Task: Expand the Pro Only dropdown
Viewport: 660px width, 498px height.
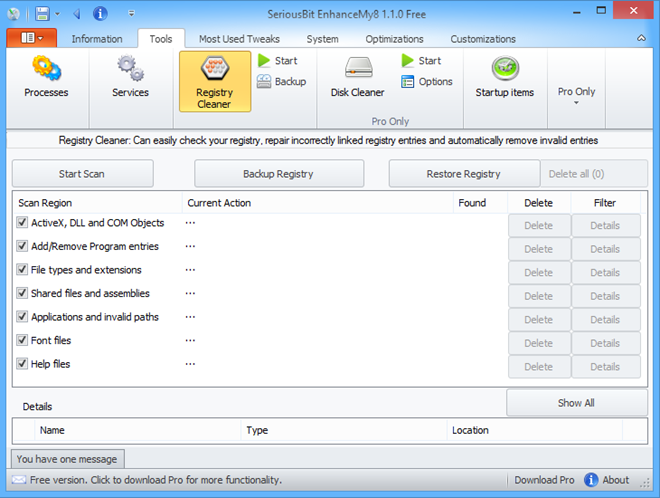Action: tap(576, 96)
